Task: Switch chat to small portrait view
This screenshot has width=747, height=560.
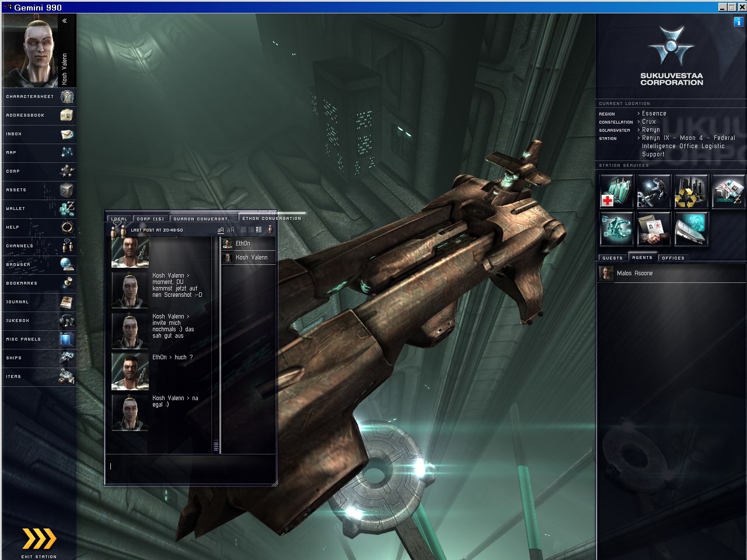Action: point(252,230)
